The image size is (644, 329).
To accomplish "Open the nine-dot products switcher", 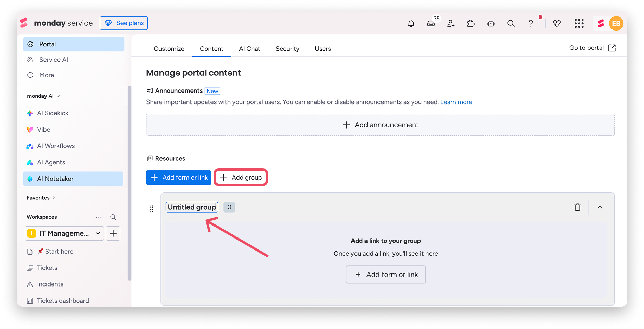I will click(579, 23).
